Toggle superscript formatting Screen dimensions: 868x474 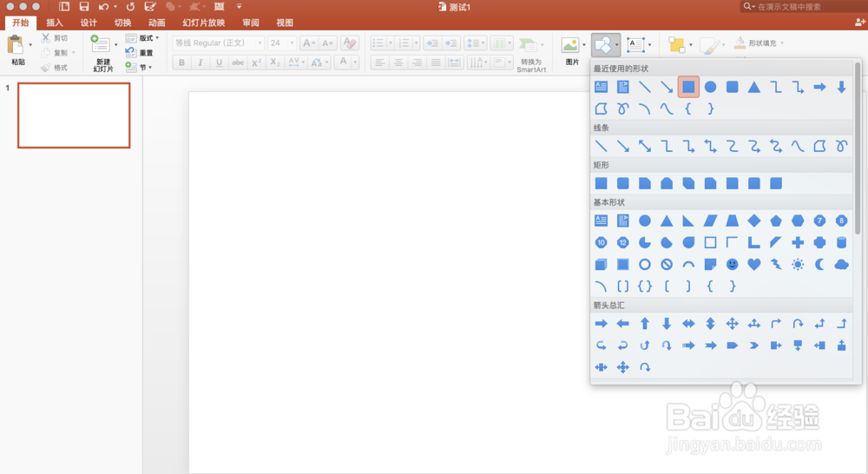(256, 63)
